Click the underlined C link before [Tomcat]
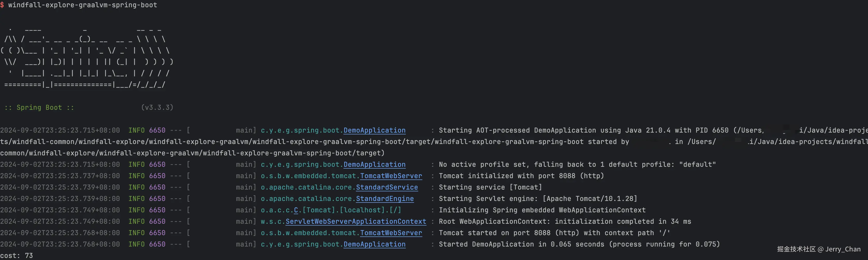This screenshot has width=868, height=260. pos(296,210)
